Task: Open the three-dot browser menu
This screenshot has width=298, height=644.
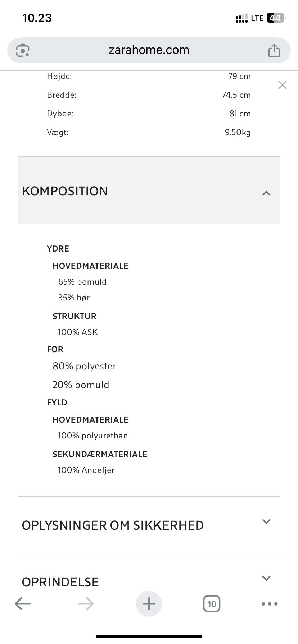Action: [x=270, y=604]
